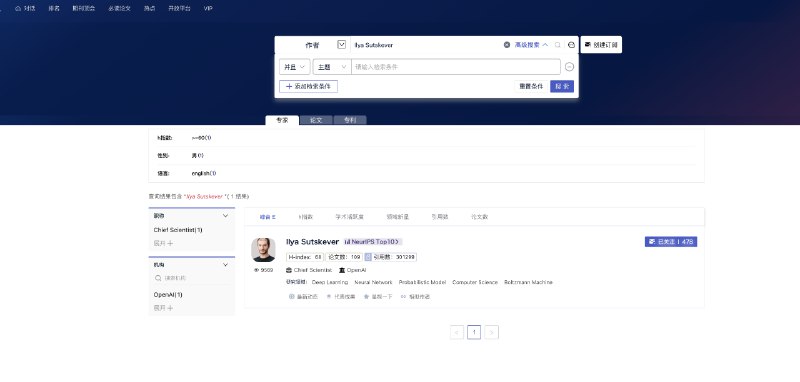800x382 pixels.
Task: Sort results by 学术活跃度
Action: (x=349, y=217)
